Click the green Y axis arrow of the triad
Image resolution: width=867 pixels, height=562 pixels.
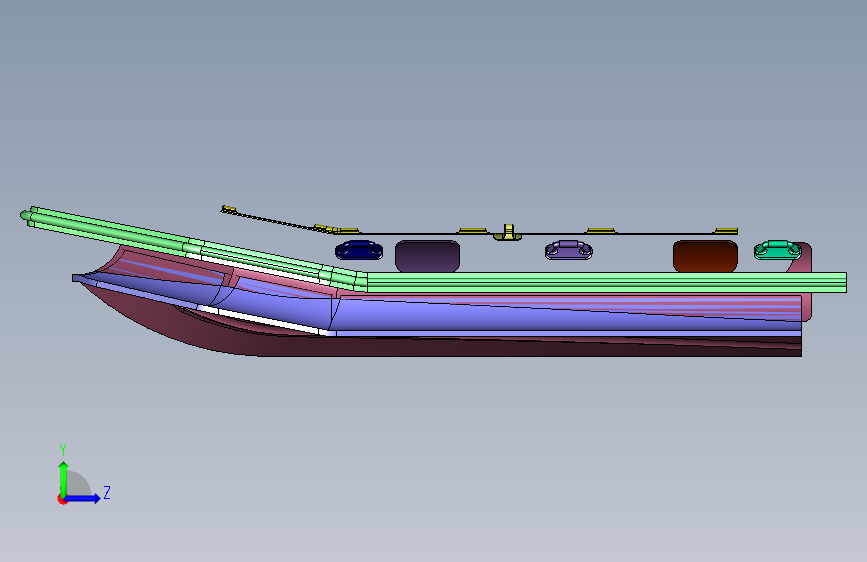click(63, 479)
